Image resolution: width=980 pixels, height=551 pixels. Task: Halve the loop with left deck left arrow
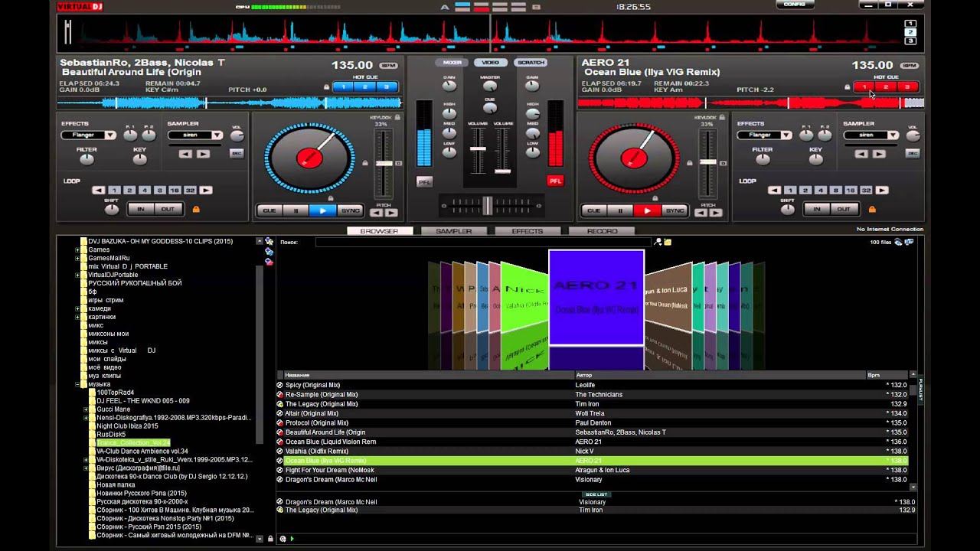(x=98, y=190)
